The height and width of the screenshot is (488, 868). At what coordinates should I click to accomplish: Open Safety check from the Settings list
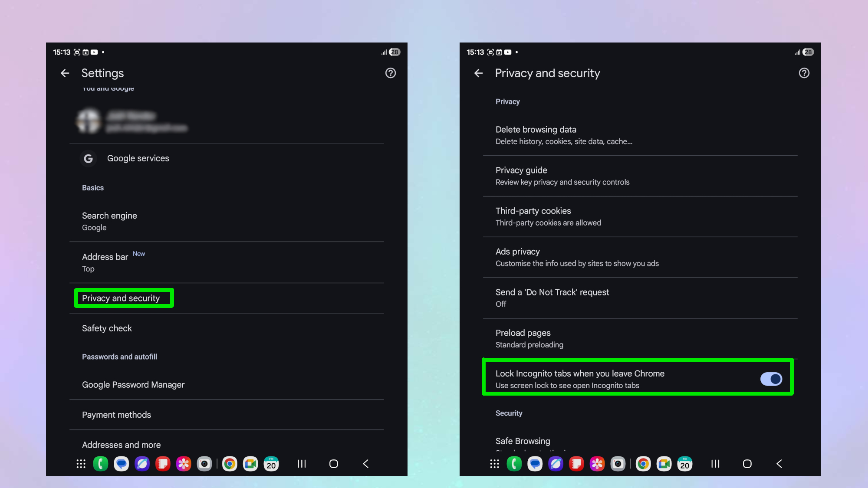[x=107, y=328]
